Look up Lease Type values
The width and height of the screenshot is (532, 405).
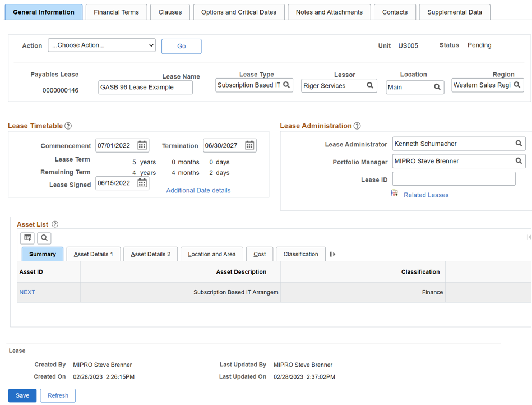tap(286, 85)
